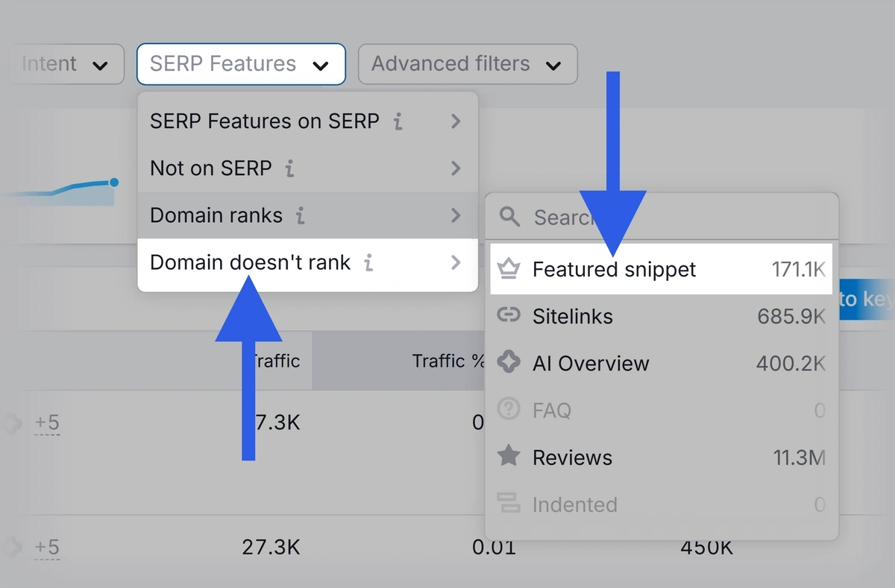Viewport: 895px width, 588px height.
Task: Click info icon beside Domain doesn't rank
Action: click(368, 263)
